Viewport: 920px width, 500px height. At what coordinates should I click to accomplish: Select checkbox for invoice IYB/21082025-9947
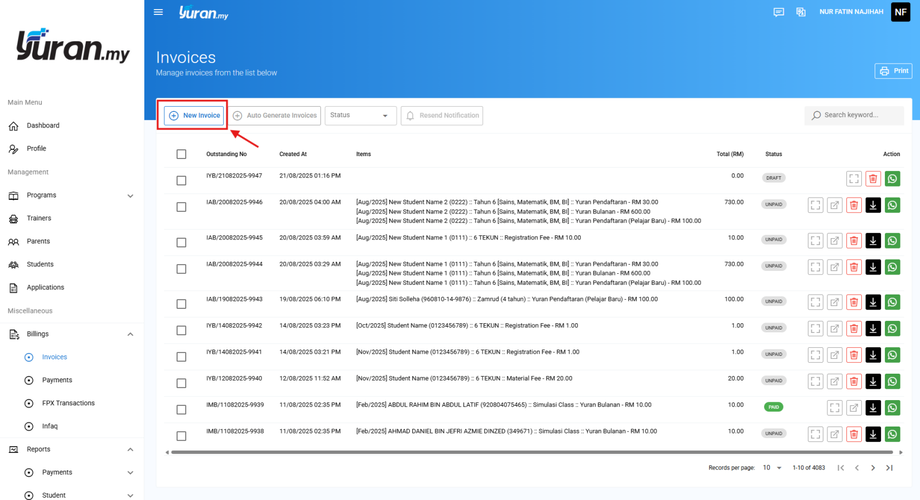click(x=181, y=180)
